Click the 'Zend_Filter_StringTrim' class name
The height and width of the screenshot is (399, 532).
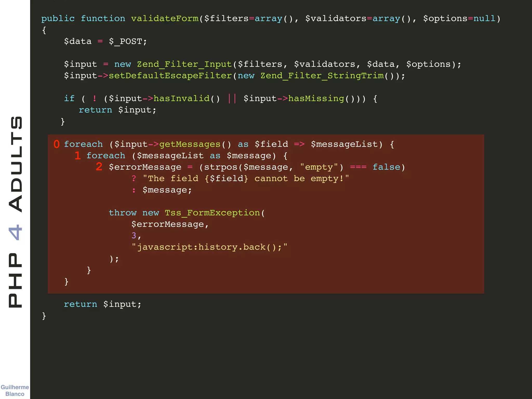coord(322,76)
